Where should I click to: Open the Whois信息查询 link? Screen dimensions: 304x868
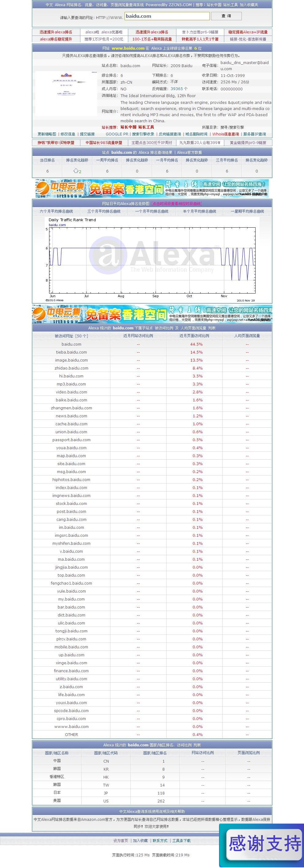point(225,134)
